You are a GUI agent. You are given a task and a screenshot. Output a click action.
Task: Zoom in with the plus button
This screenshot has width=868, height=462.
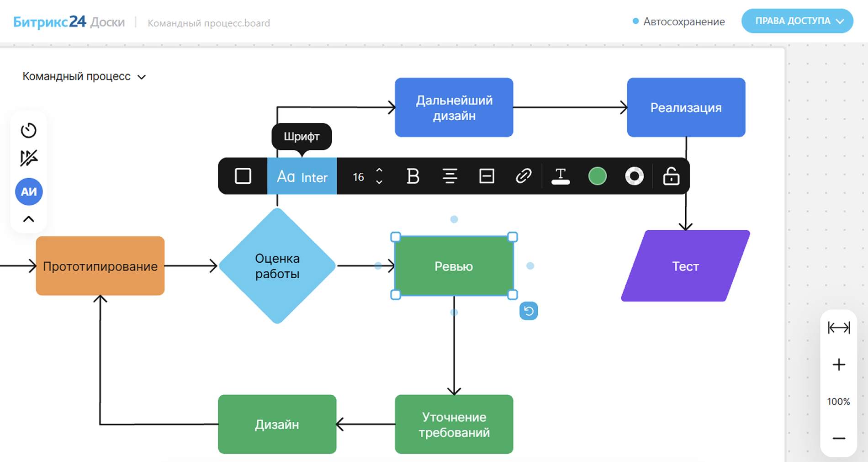(x=839, y=365)
